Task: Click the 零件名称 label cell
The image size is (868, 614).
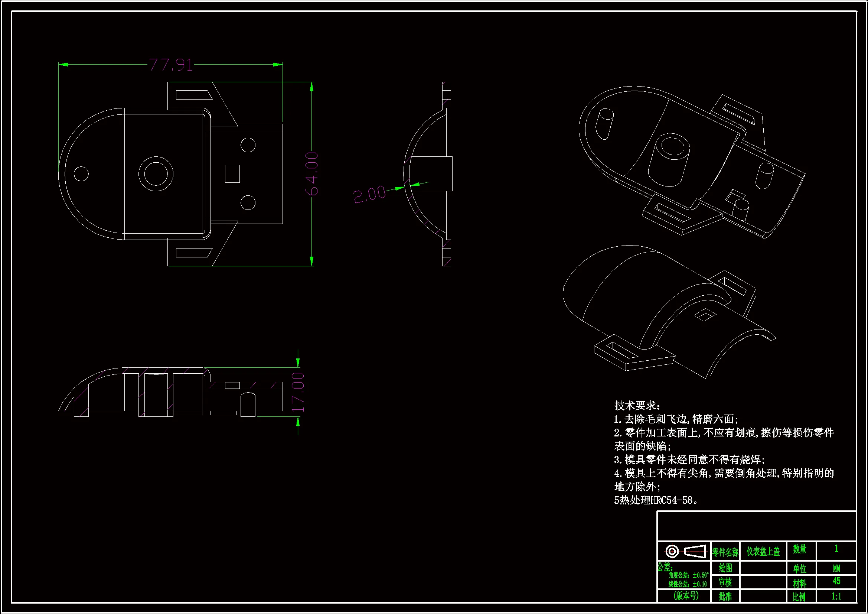Action: [x=725, y=552]
